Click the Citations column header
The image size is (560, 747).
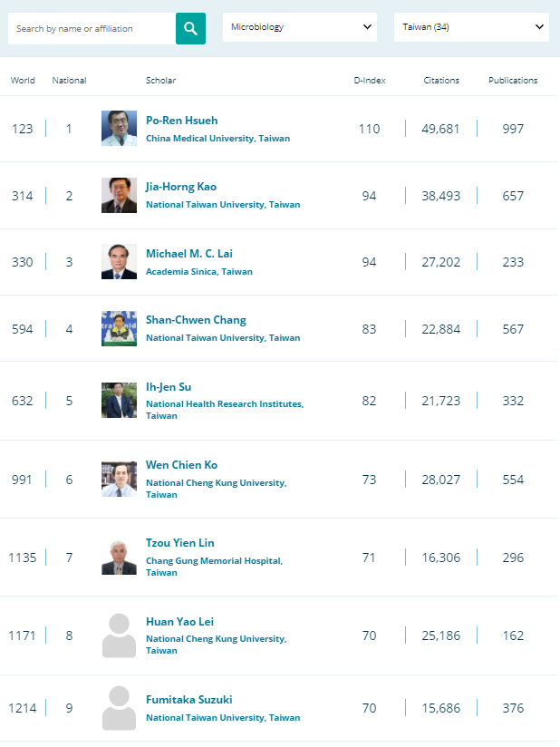coord(441,81)
